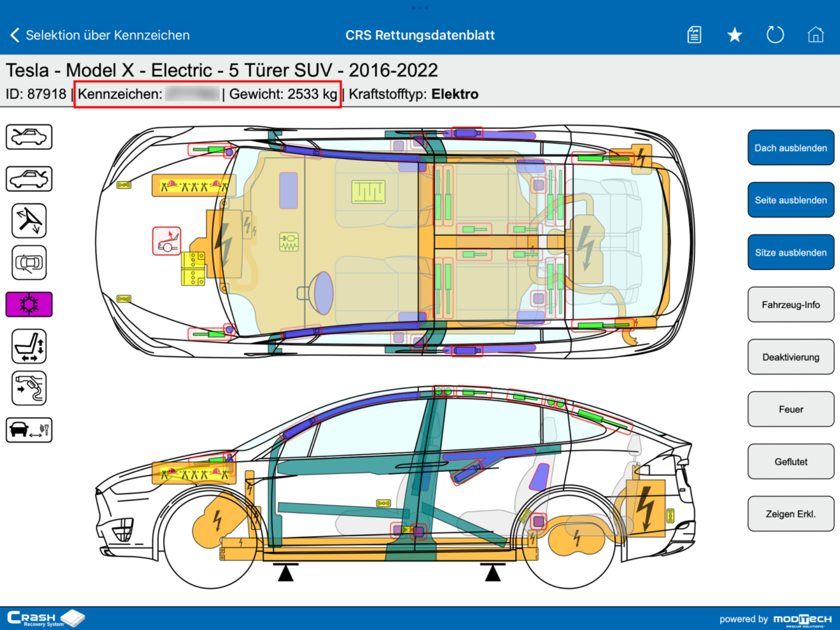Click the CRS Rettungsdatenblatt title
This screenshot has height=630, width=840.
point(420,35)
